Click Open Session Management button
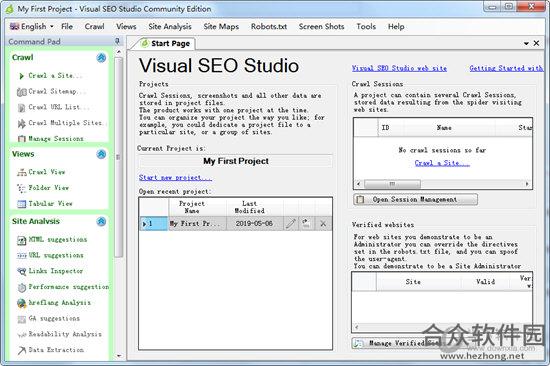 coord(415,199)
